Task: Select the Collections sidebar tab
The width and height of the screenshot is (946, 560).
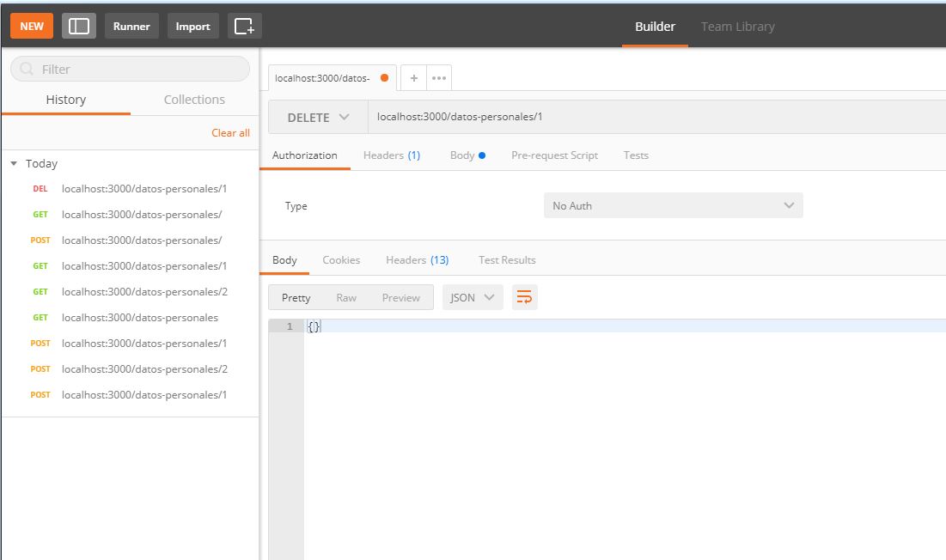Action: pos(194,100)
